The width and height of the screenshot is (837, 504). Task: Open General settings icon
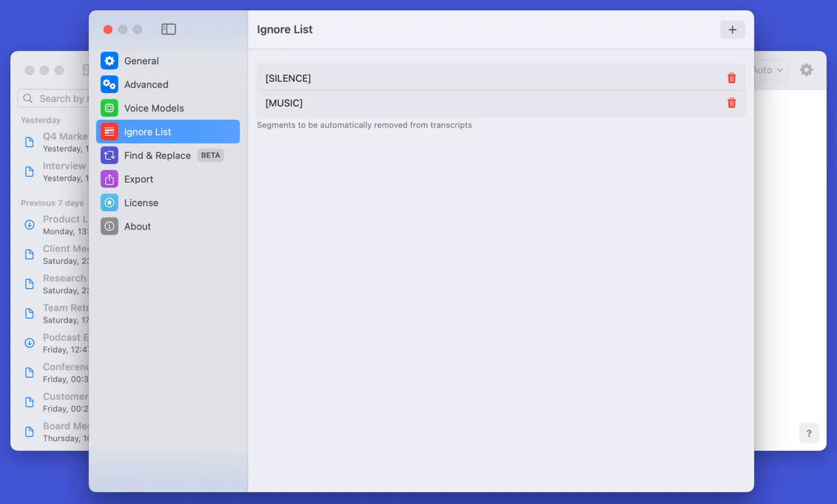[x=109, y=61]
